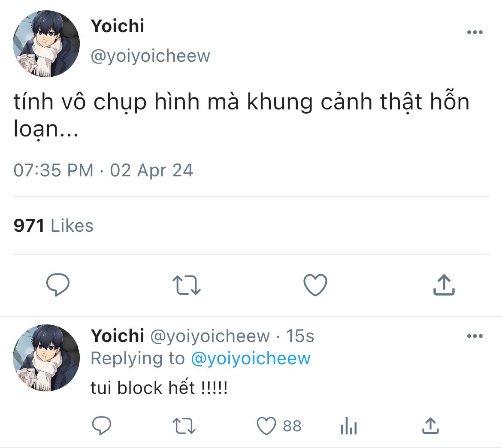Open the reply tweet's three-dot options menu
The image size is (502, 448).
475,336
